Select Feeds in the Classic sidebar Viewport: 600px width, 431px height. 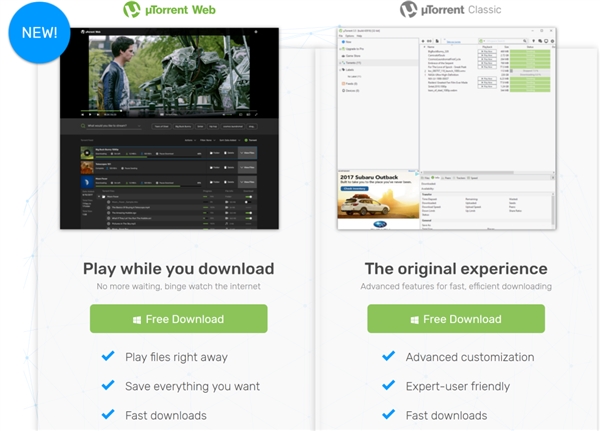tap(350, 83)
